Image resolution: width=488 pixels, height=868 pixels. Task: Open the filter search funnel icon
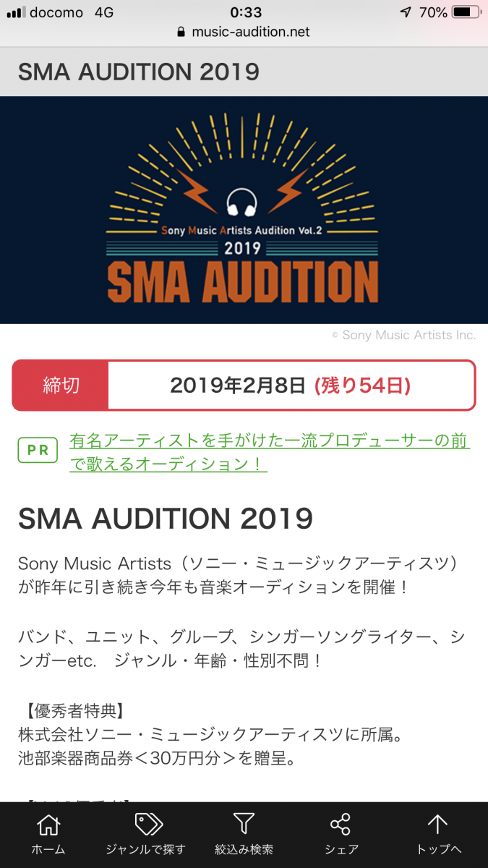coord(244,825)
